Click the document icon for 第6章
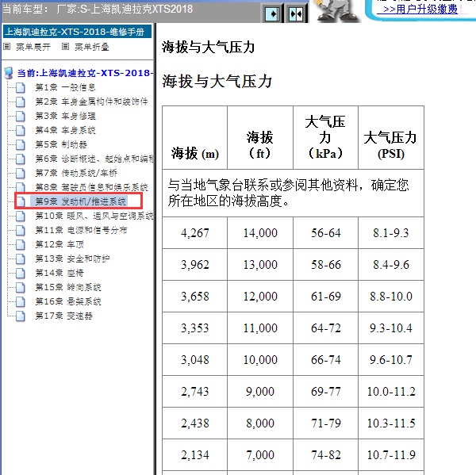Image resolution: width=476 pixels, height=475 pixels. click(21, 159)
